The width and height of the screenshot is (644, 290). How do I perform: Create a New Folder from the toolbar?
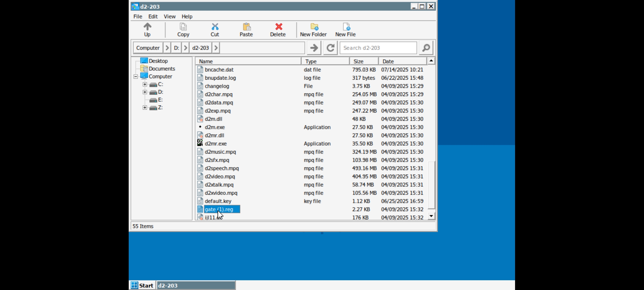[x=314, y=27]
